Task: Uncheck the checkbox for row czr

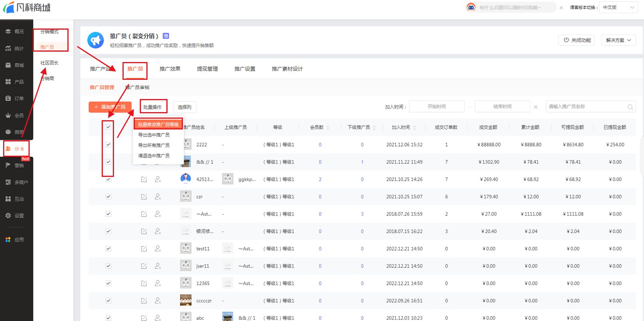Action: pos(108,197)
